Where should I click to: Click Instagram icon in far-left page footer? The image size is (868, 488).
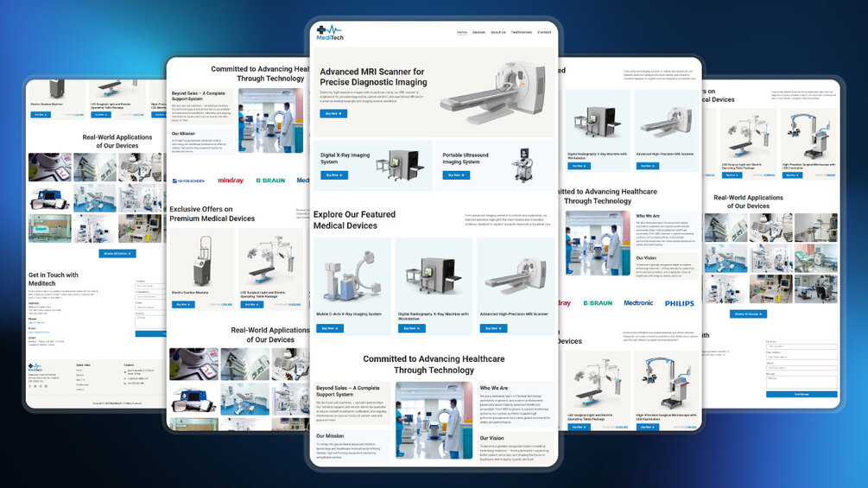41,386
